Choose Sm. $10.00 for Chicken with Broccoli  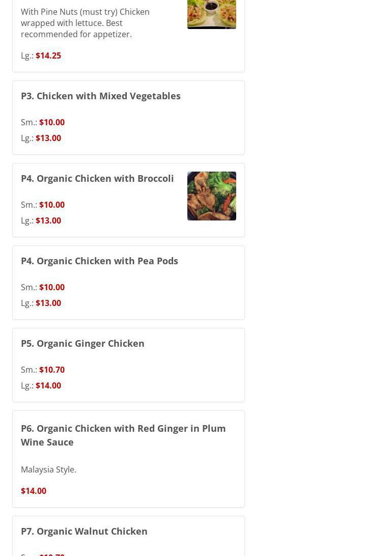[x=51, y=205]
